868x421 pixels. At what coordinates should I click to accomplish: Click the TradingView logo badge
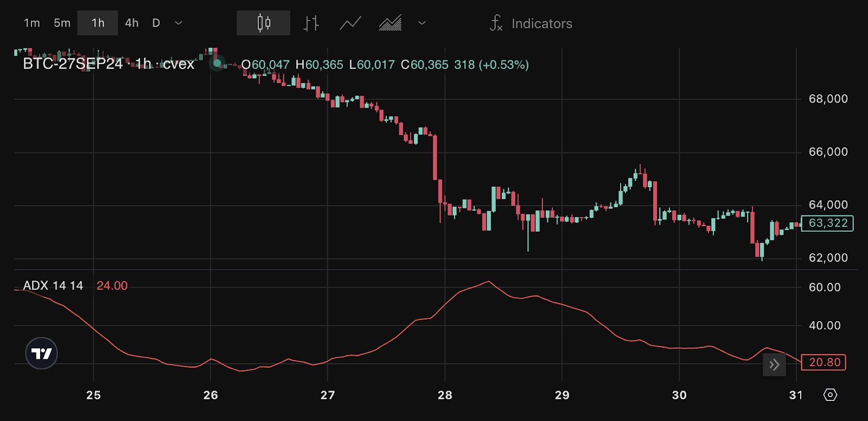pyautogui.click(x=41, y=353)
